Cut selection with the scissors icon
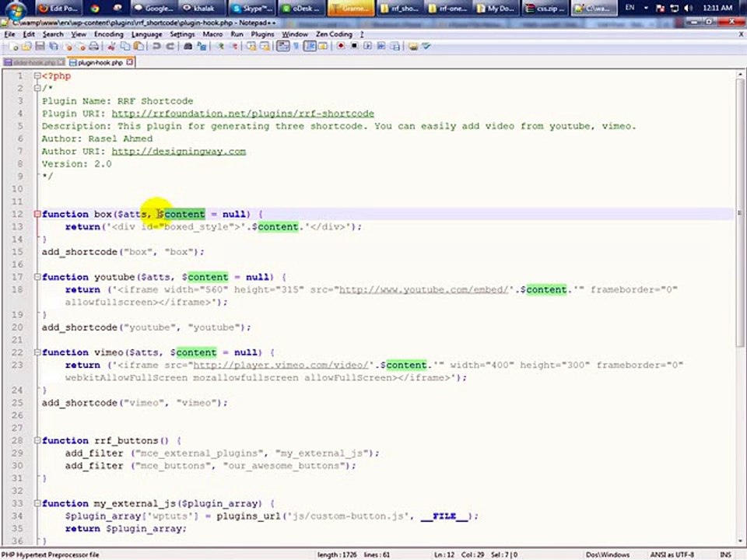This screenshot has height=560, width=747. tap(111, 46)
